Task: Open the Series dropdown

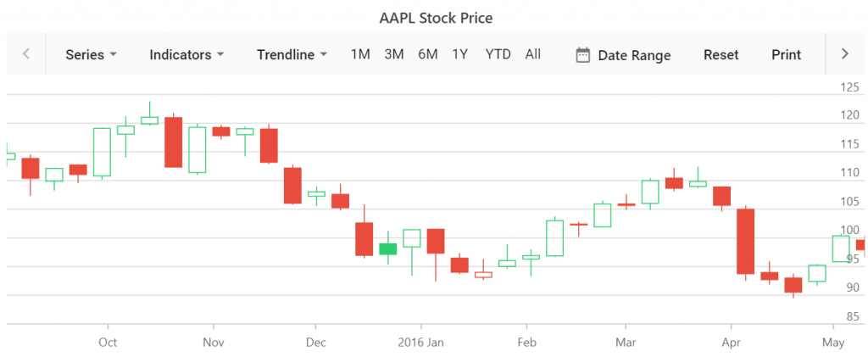Action: [x=91, y=54]
